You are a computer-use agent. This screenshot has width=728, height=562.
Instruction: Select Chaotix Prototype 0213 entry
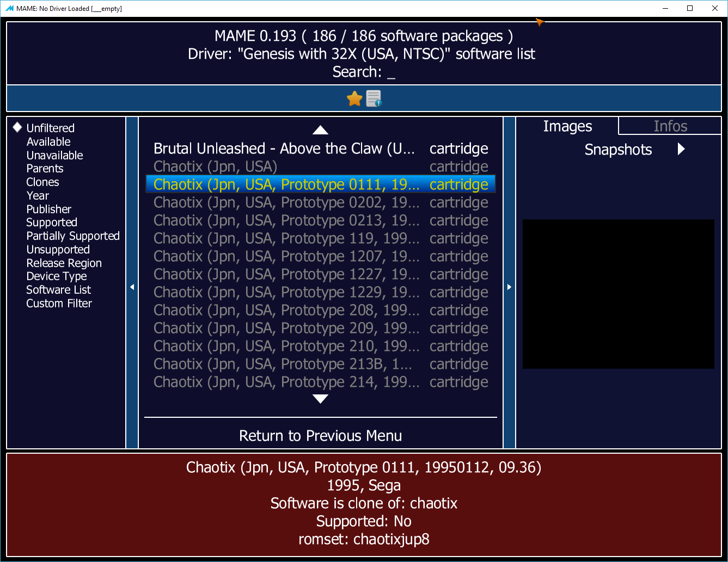pyautogui.click(x=321, y=220)
